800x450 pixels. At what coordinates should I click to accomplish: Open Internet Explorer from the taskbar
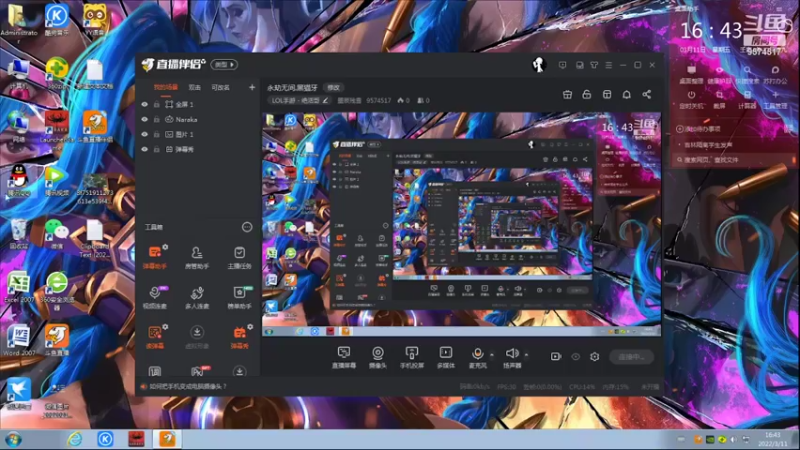(x=74, y=439)
